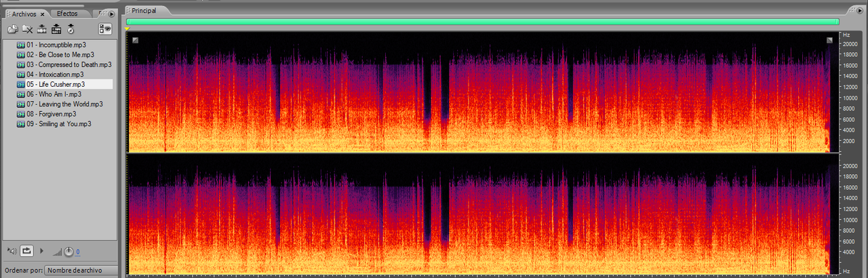Click the Close Files icon
This screenshot has width=868, height=278.
click(27, 29)
